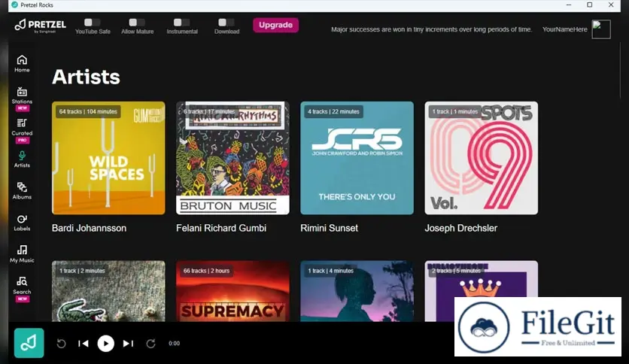The image size is (629, 364).
Task: Select artist name Bardi Johannsson
Action: (x=89, y=228)
